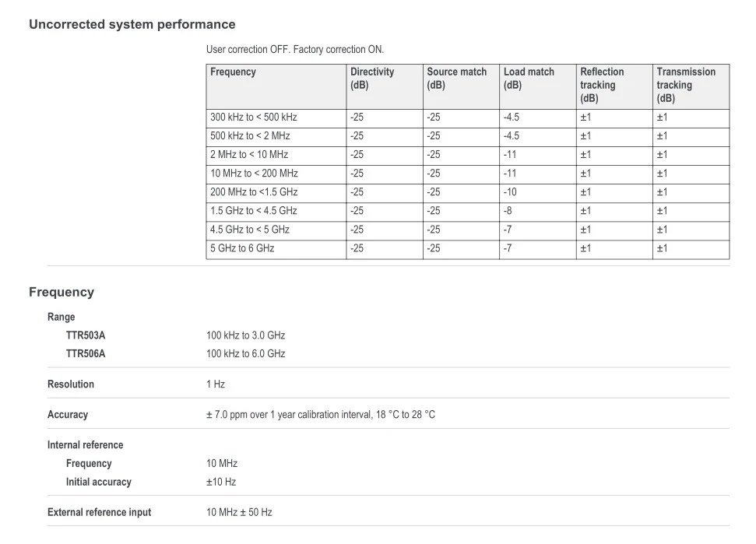Select the Directivity (dB) column header

coord(385,86)
